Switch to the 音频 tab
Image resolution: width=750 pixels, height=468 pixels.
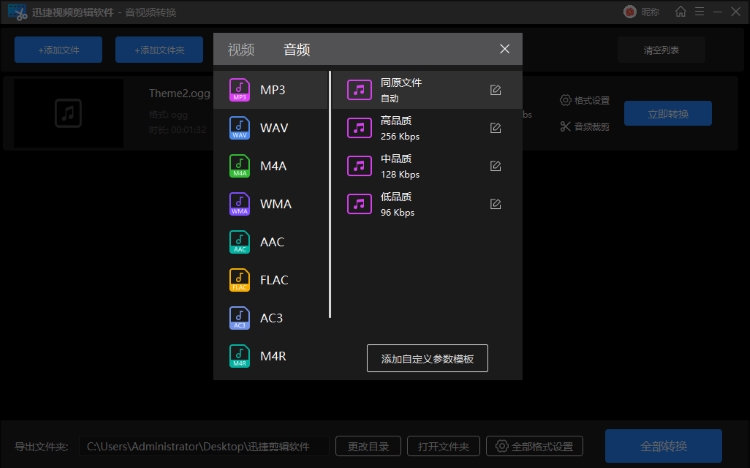(296, 49)
